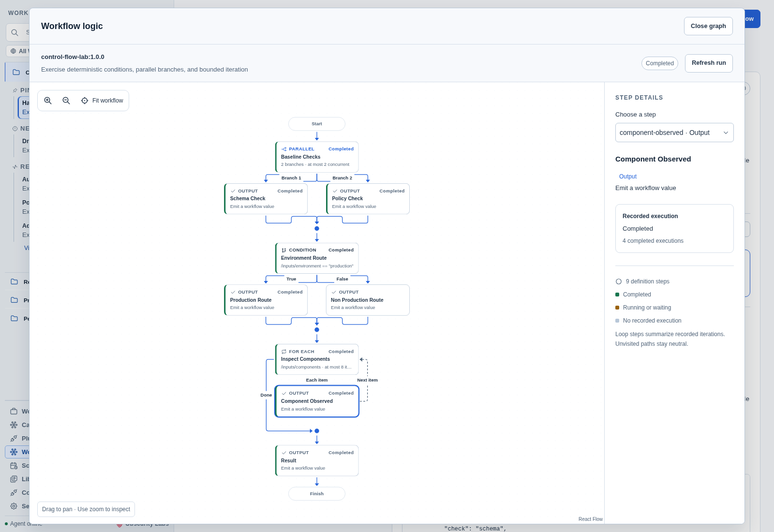This screenshot has height=532, width=774.
Task: Click the parallel icon on Baseline Checks
Action: (284, 149)
